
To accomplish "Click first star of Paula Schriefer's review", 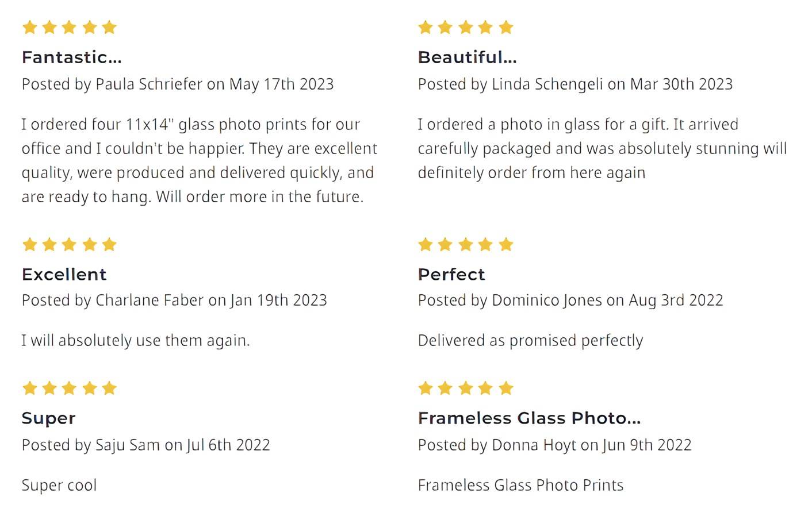I will [30, 27].
